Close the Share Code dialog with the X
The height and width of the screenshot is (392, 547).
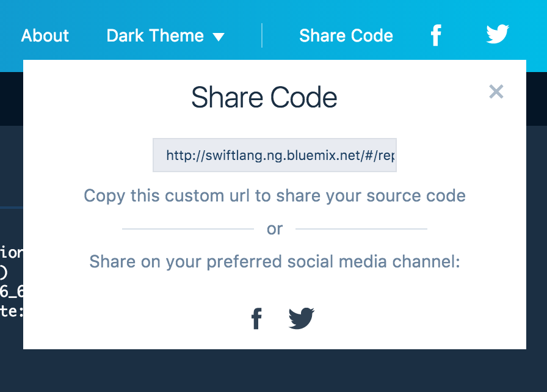tap(496, 92)
